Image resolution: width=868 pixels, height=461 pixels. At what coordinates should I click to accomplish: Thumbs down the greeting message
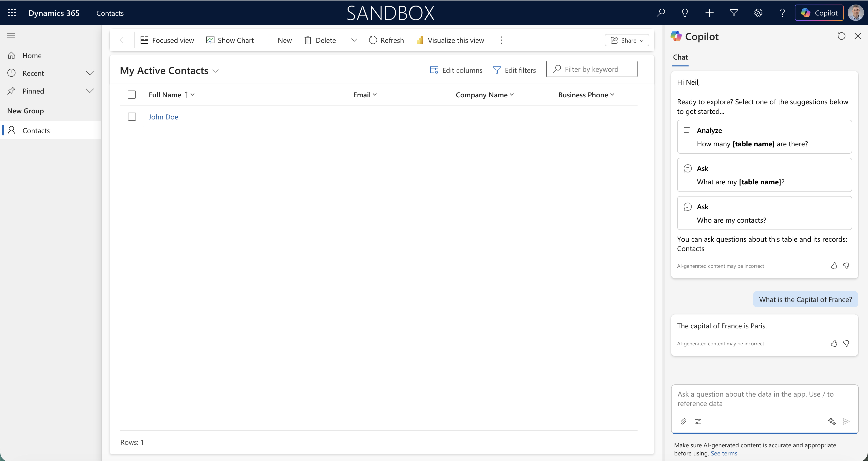click(x=846, y=266)
